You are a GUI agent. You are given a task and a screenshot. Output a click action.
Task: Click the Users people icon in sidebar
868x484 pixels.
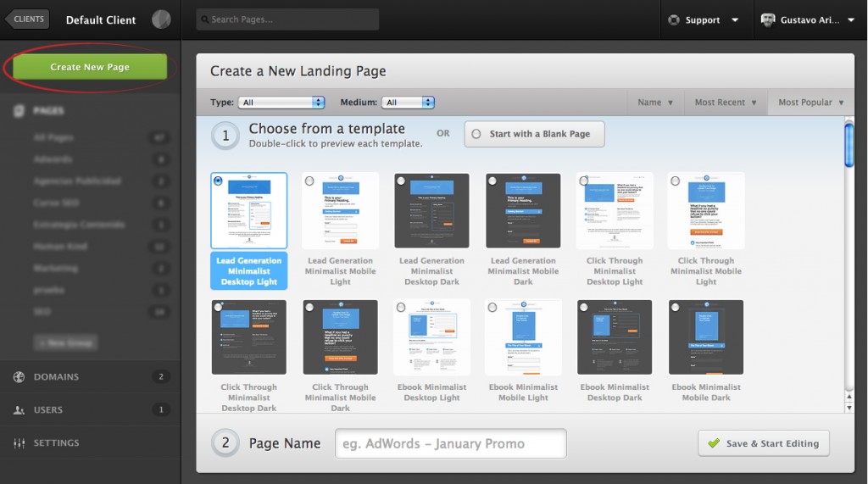point(19,410)
